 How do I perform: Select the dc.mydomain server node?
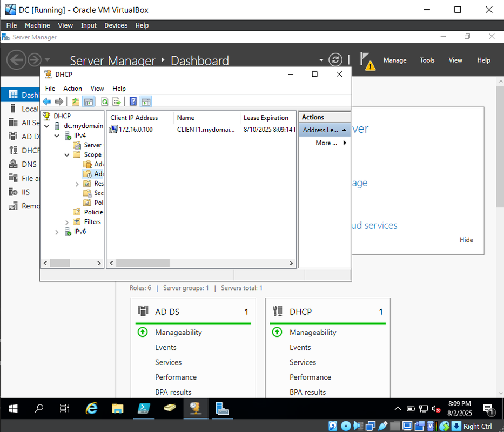[79, 126]
